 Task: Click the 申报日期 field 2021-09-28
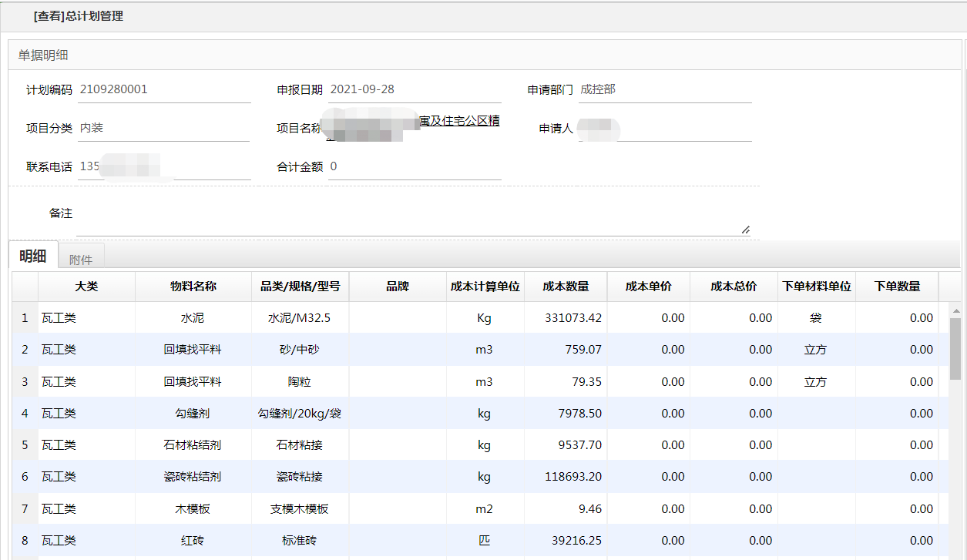coord(415,89)
